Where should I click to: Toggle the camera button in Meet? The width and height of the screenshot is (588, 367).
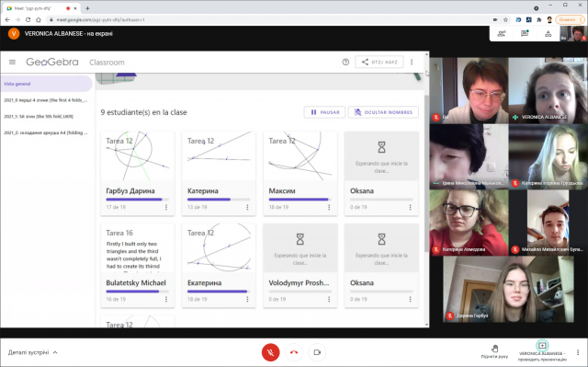[317, 352]
